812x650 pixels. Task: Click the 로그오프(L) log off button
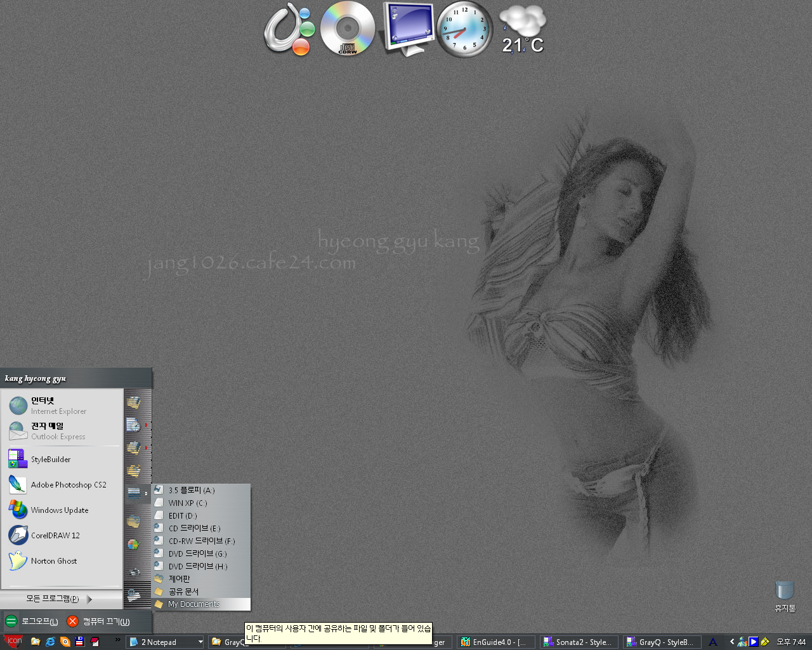pos(32,621)
